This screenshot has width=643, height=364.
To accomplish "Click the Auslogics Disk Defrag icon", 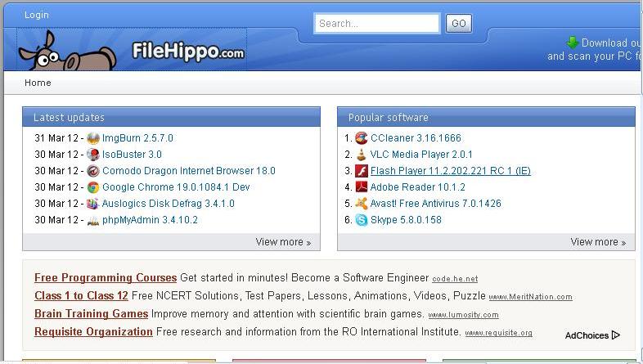I will click(93, 204).
